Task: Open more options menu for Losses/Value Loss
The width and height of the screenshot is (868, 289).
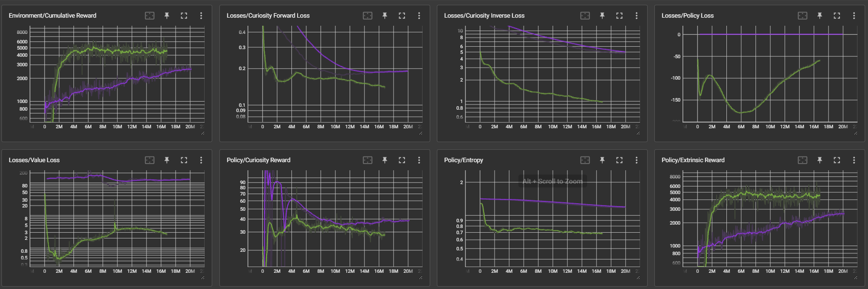Action: coord(201,160)
